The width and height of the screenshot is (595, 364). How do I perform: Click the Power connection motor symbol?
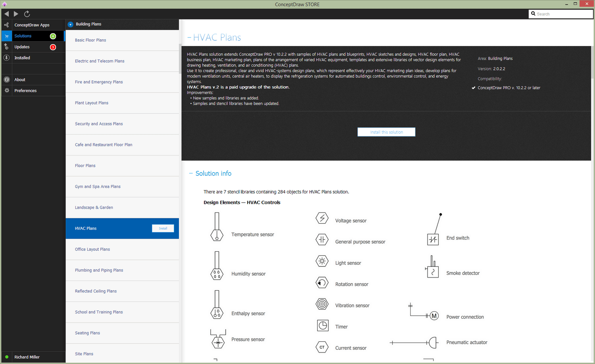(423, 312)
